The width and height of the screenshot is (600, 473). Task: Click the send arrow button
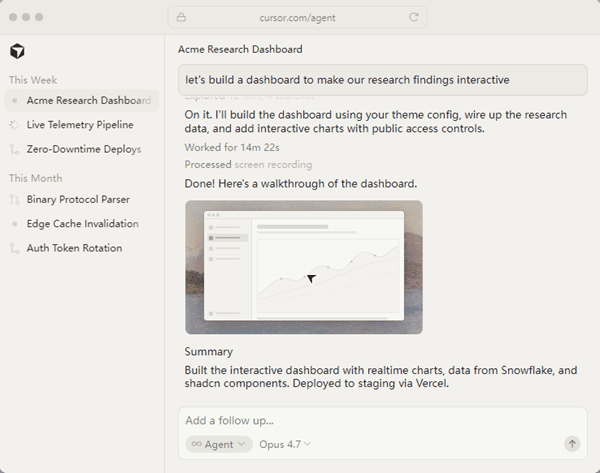[572, 444]
